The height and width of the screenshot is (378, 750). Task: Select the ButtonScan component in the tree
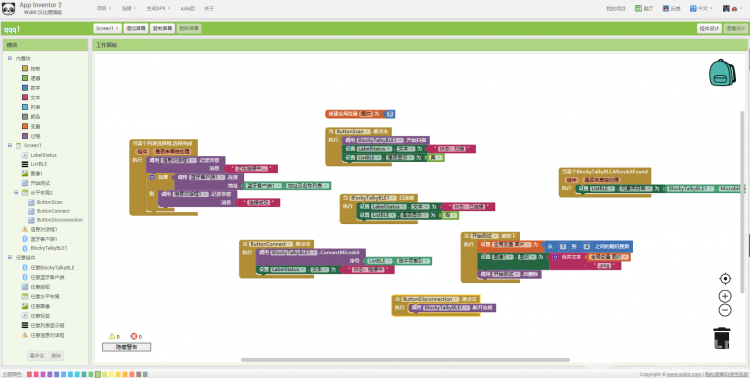click(45, 202)
